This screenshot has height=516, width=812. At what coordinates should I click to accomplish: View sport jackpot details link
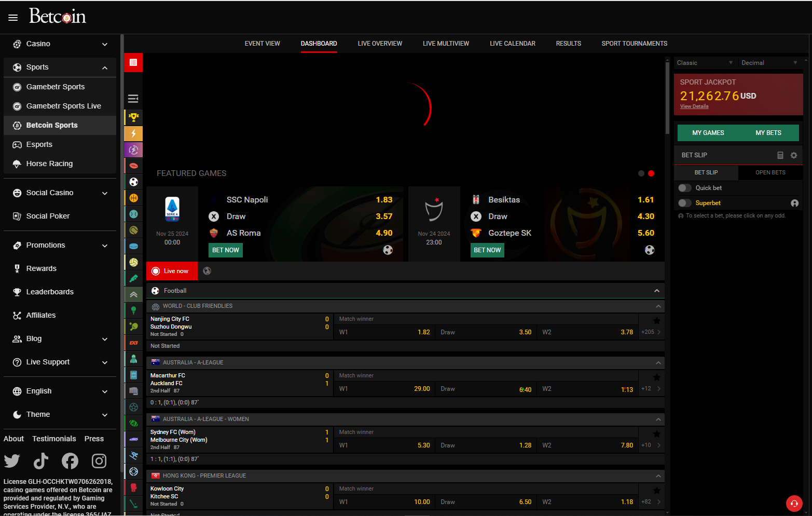pyautogui.click(x=694, y=106)
